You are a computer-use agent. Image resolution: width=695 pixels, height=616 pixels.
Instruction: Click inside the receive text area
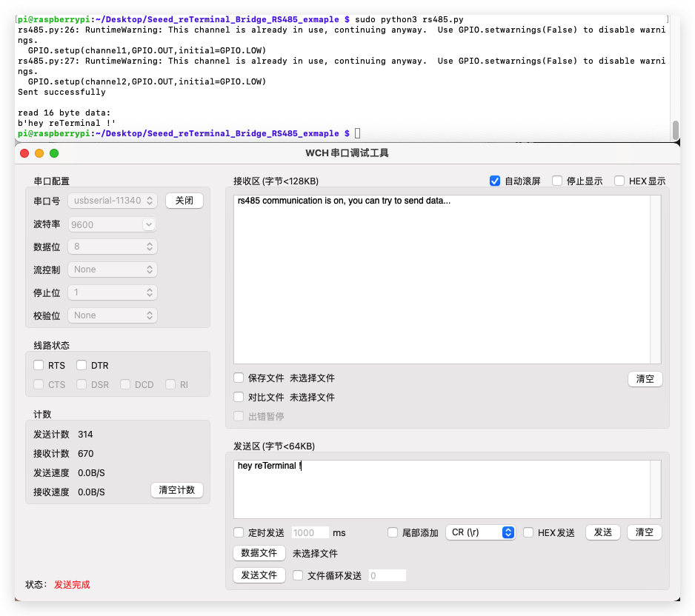[x=442, y=280]
